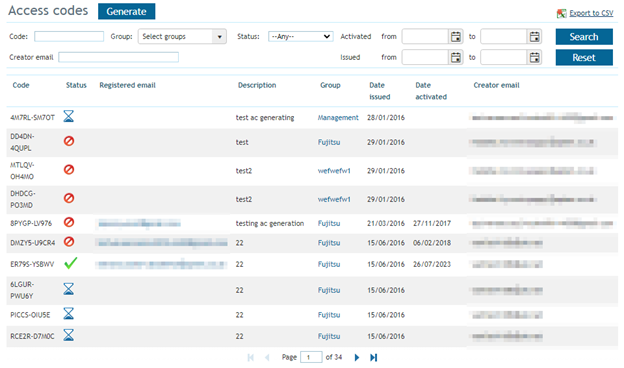624x368 pixels.
Task: Click the Generate button
Action: (127, 12)
